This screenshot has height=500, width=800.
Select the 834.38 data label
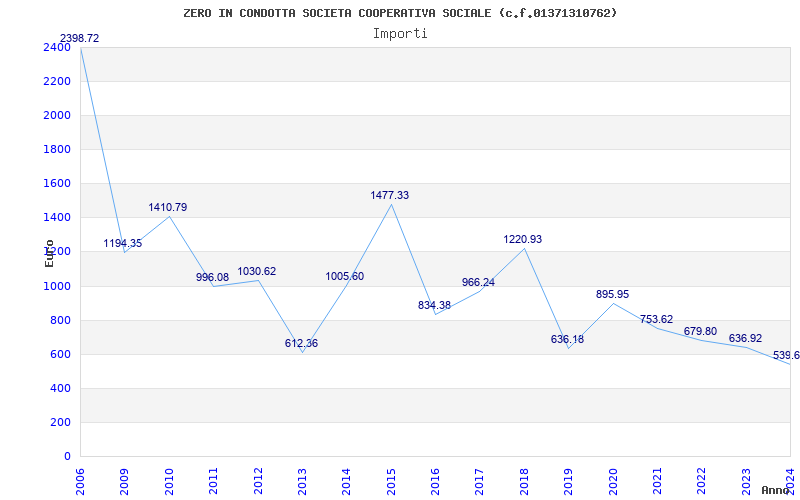point(434,306)
